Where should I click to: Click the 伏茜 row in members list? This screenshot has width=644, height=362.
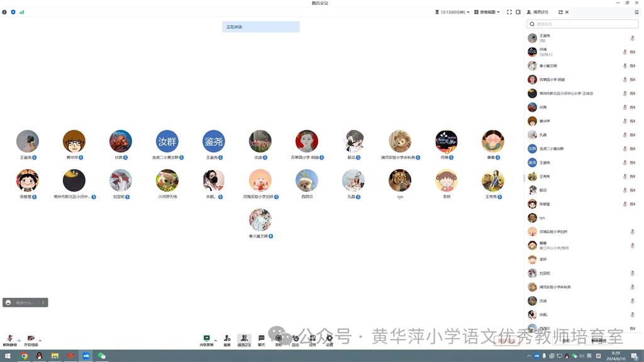tap(582, 107)
